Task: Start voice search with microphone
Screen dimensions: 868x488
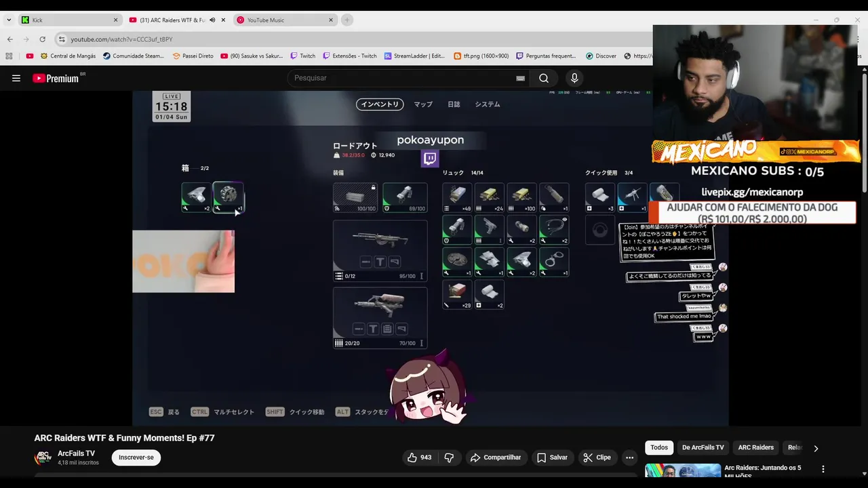Action: pos(574,78)
